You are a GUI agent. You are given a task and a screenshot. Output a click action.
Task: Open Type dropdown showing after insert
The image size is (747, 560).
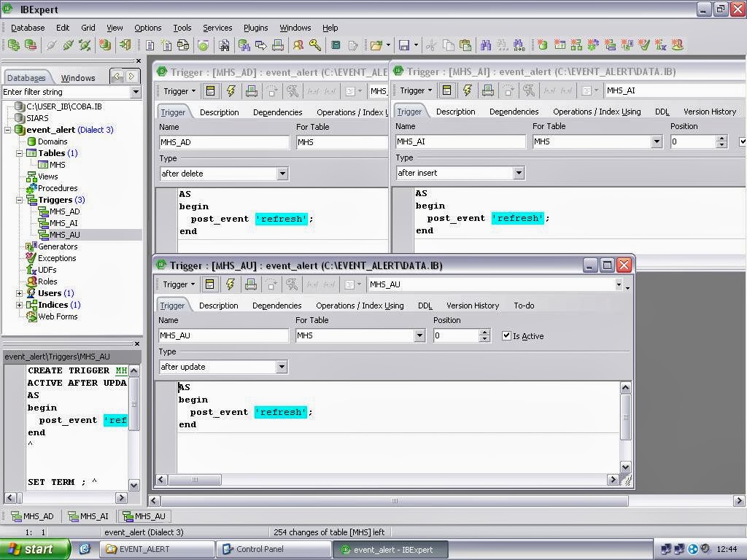tap(519, 173)
